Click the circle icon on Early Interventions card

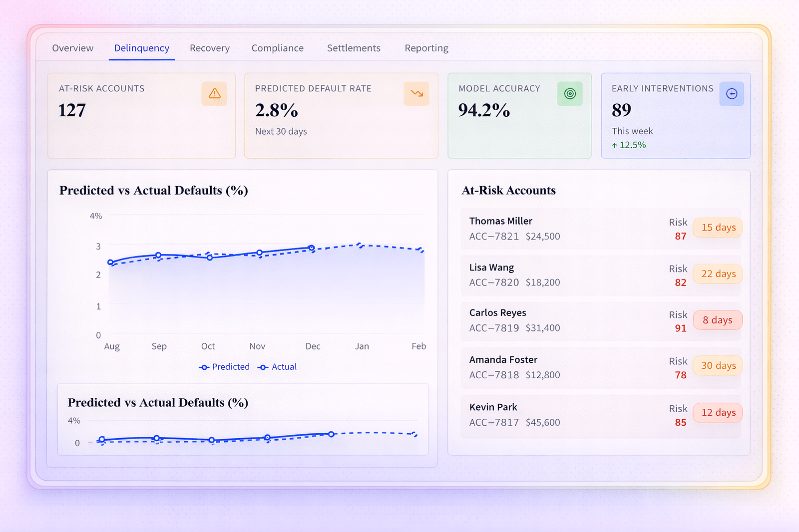pos(732,94)
